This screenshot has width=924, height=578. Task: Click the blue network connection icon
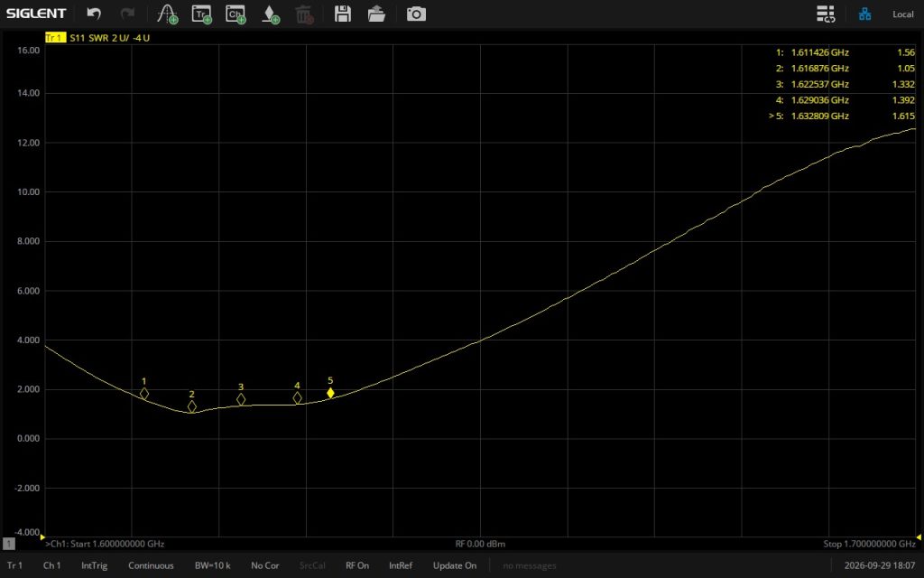point(864,14)
